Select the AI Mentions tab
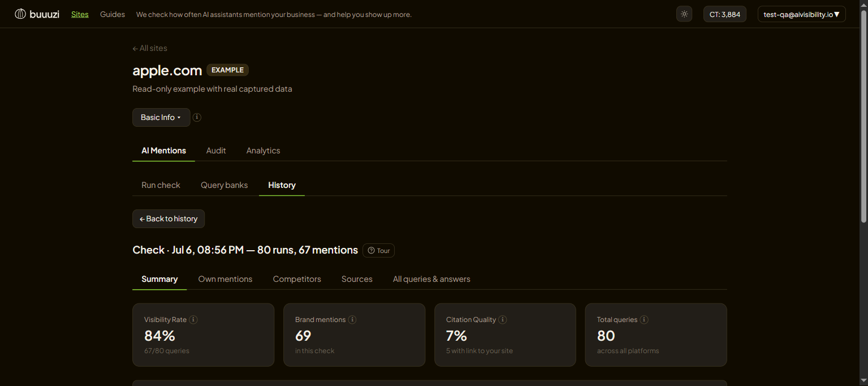The image size is (868, 386). coord(163,151)
